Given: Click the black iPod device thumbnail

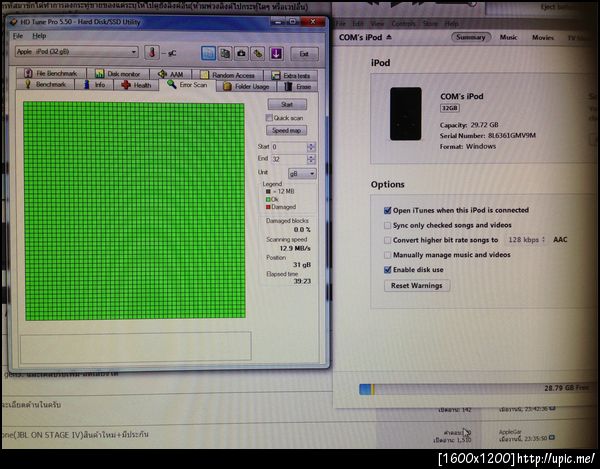Looking at the screenshot, I should pyautogui.click(x=406, y=114).
